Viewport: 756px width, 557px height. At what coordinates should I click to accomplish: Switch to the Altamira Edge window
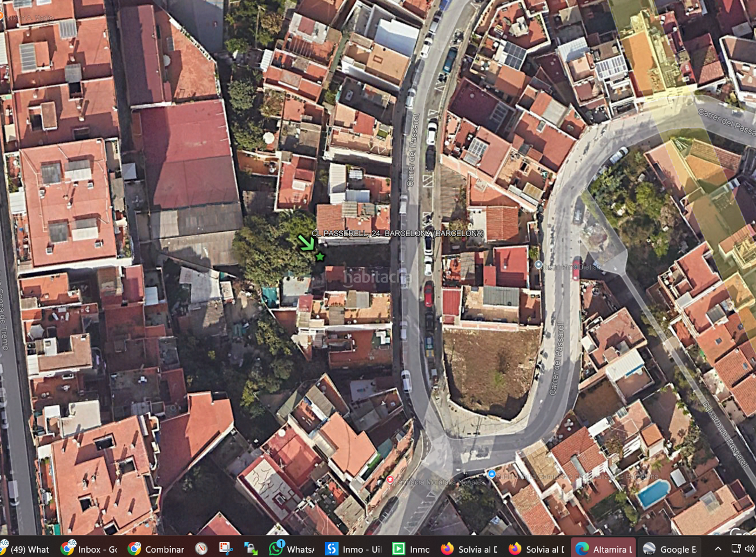(x=604, y=549)
